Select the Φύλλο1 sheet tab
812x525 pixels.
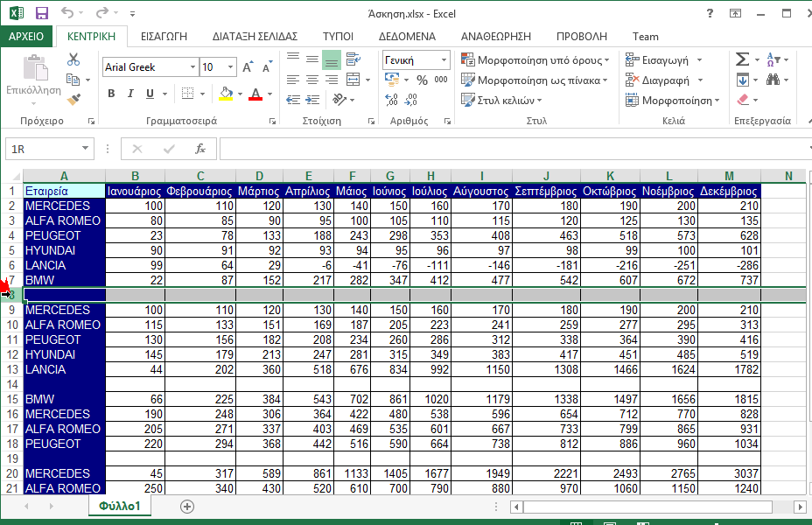click(120, 506)
